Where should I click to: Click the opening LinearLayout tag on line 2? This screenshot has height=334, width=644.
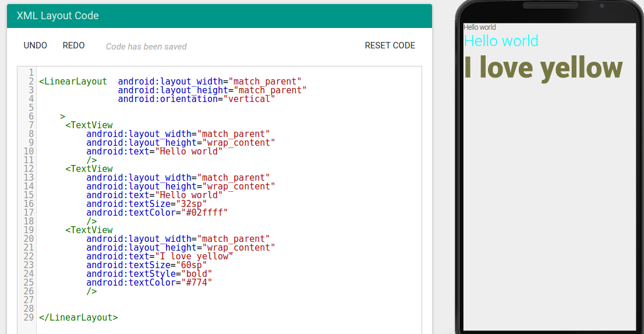tap(73, 82)
